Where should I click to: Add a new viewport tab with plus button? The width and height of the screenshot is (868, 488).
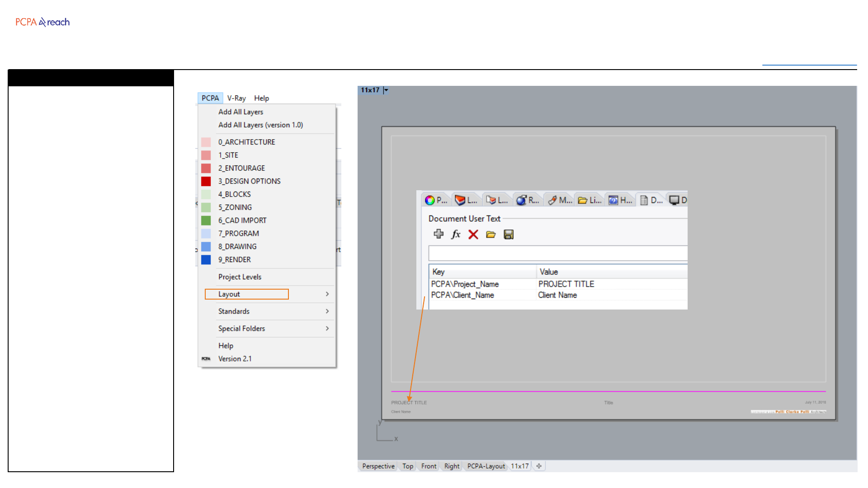tap(539, 466)
